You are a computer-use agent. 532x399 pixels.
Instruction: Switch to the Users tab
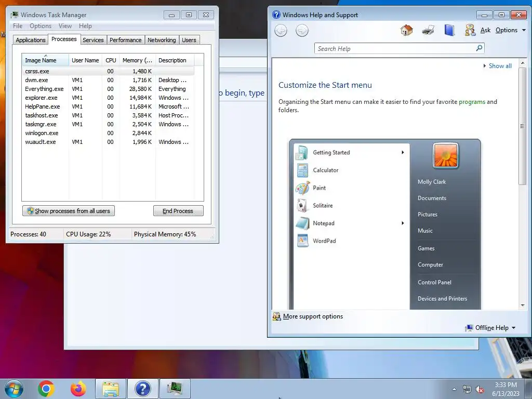click(189, 40)
